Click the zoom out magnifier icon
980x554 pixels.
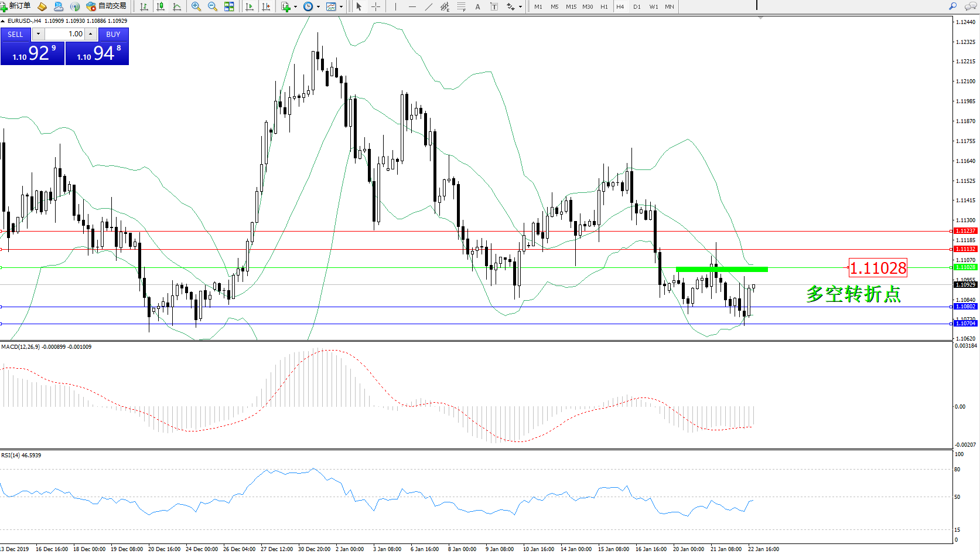[x=212, y=6]
